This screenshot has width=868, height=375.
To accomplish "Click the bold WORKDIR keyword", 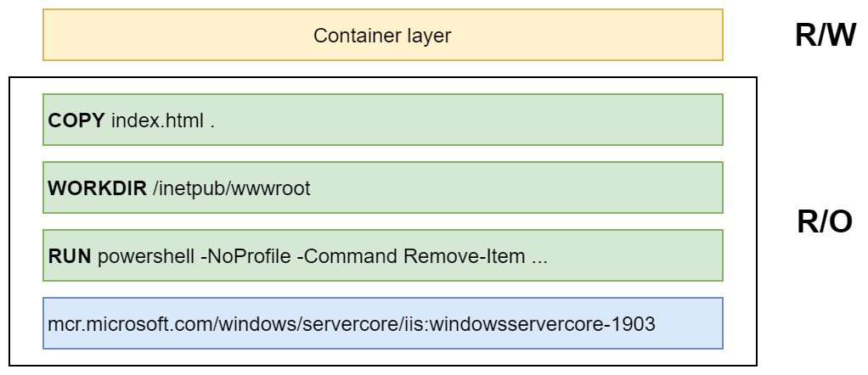I will (x=98, y=188).
